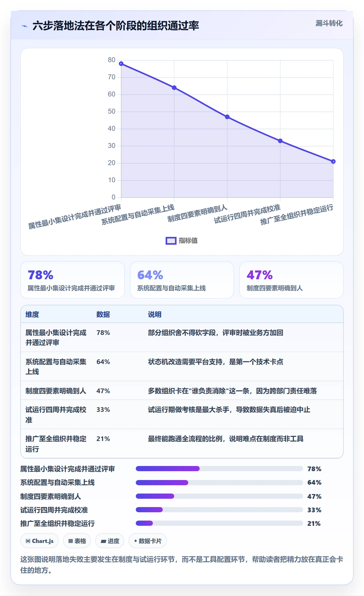This screenshot has width=364, height=596.
Task: Click the x-axis label 推广至全组织并稳定运行
Action: click(297, 215)
